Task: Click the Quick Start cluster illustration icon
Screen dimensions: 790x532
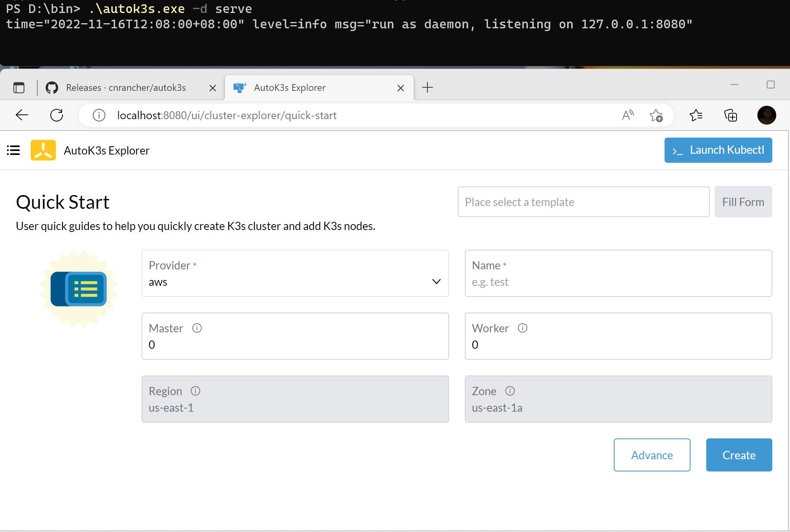Action: (78, 289)
